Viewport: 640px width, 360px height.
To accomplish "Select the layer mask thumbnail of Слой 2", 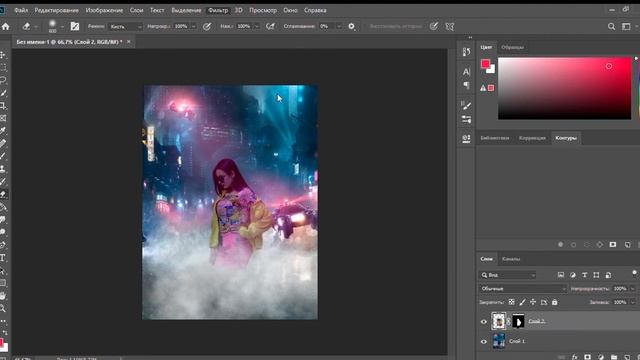I will pos(518,322).
